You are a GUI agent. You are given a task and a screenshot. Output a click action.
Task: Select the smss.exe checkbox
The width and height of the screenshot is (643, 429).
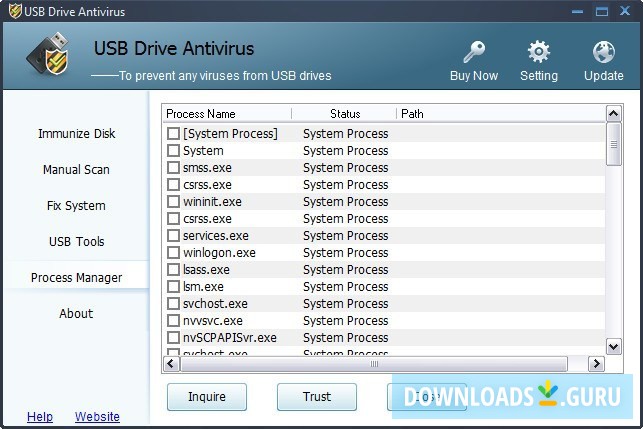173,167
